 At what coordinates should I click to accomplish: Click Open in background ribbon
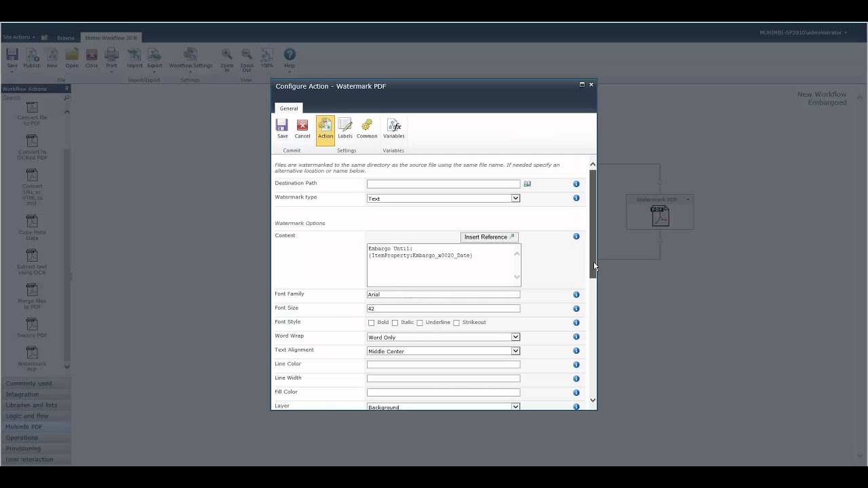pos(72,59)
